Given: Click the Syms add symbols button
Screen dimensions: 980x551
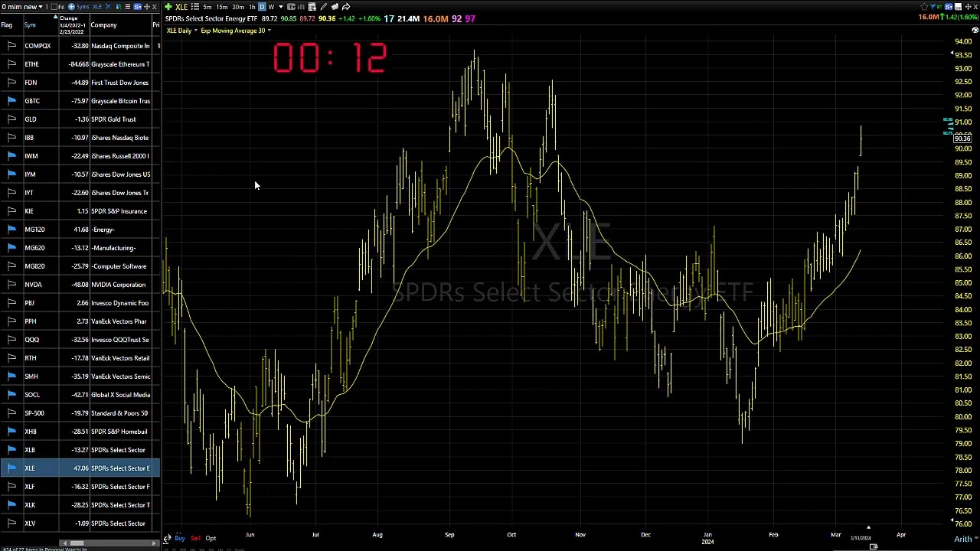Looking at the screenshot, I should pos(78,7).
